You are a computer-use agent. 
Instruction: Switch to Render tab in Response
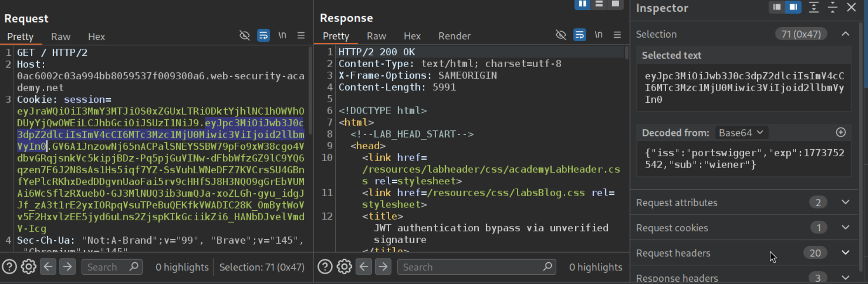[454, 36]
